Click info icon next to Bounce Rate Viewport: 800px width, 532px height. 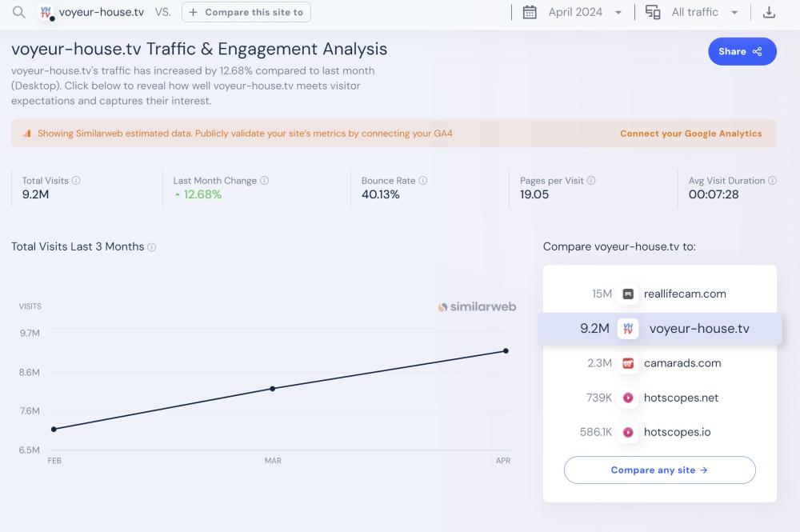tap(423, 181)
